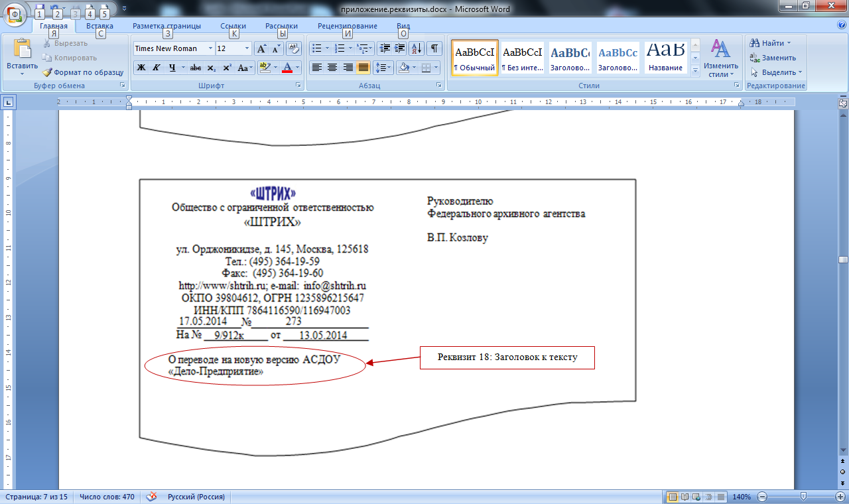Click the proofing status icon in the status bar
The image size is (849, 504).
point(152,497)
